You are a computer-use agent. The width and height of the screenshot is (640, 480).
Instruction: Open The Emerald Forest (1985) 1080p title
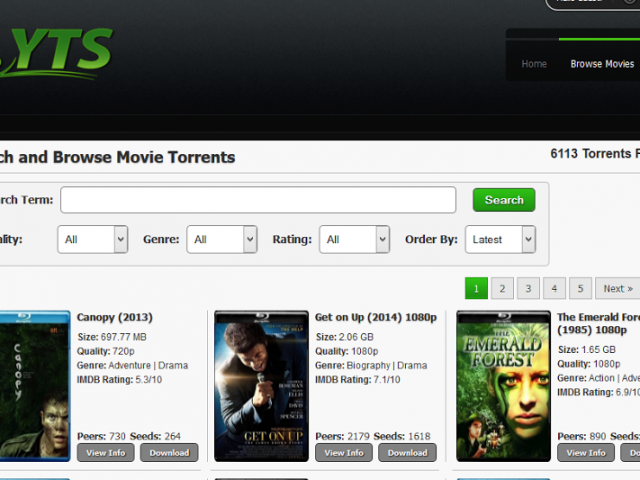point(598,324)
